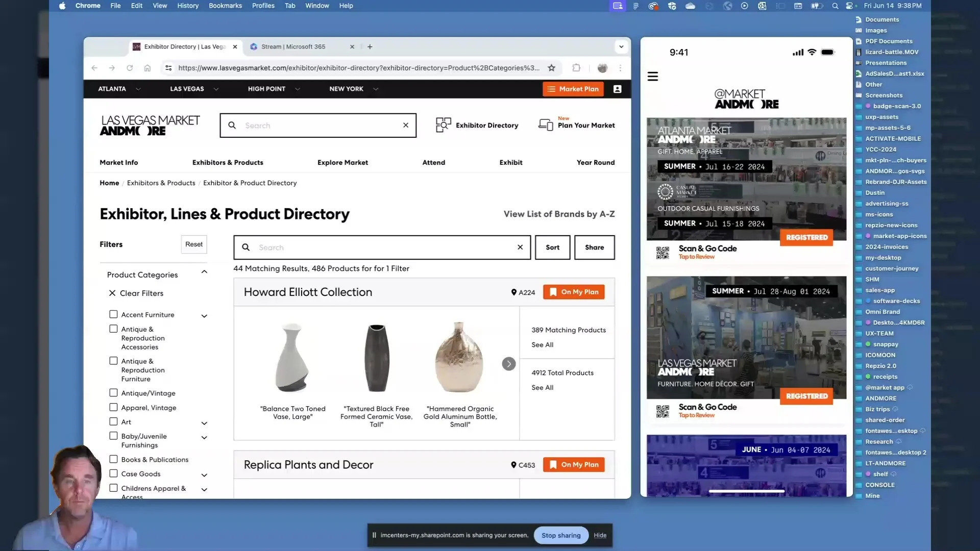Click the orange Market Plan button

pos(573,89)
